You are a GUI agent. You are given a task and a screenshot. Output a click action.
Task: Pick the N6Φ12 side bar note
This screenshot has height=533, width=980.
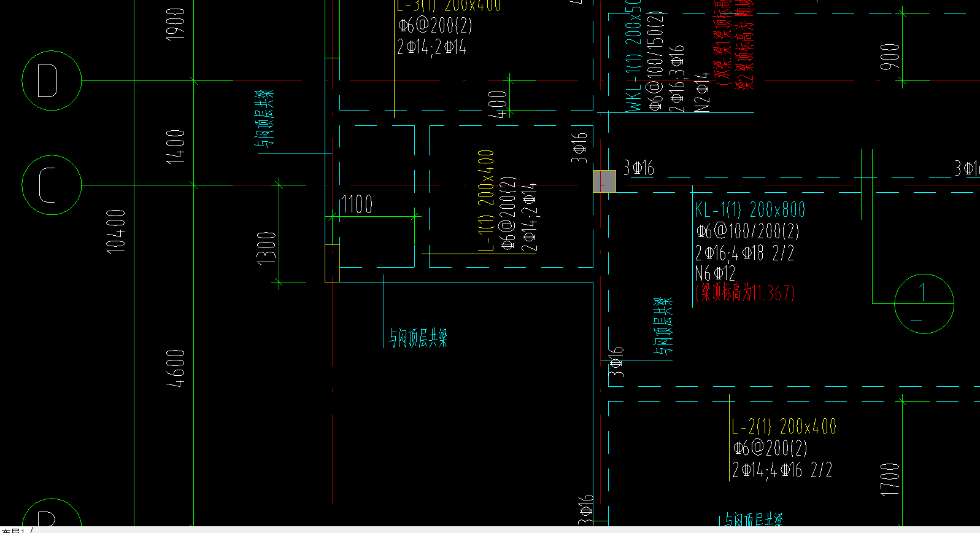[716, 273]
